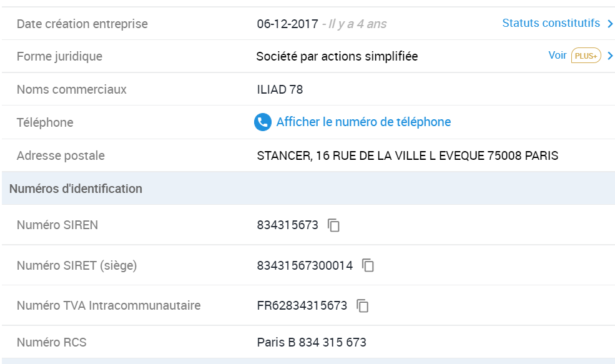Select the RCS number Paris B 834 315 673
615x364 pixels.
point(312,342)
